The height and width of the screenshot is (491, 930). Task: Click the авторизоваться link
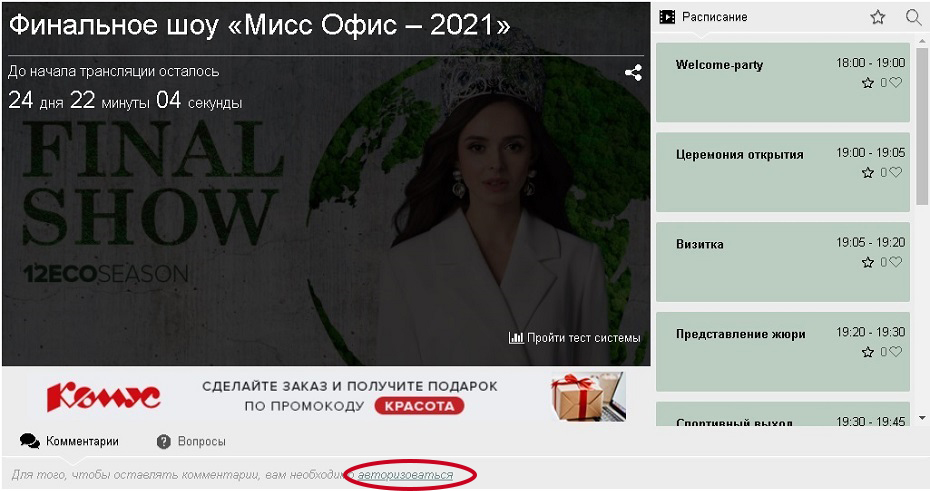(x=405, y=475)
